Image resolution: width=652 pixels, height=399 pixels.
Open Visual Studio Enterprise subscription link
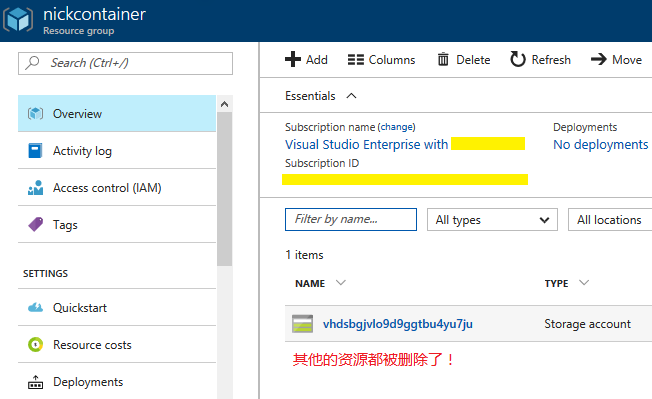pyautogui.click(x=366, y=144)
